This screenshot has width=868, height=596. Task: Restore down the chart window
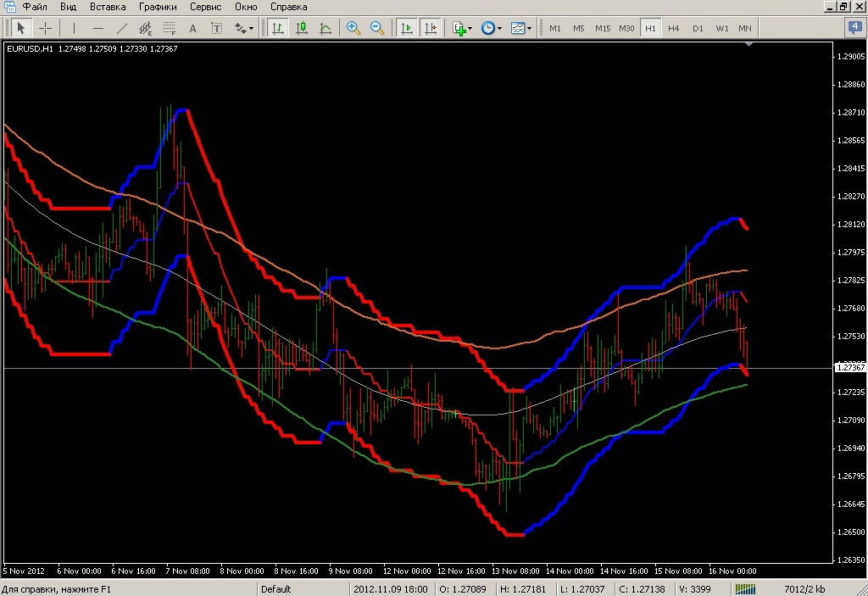(844, 7)
